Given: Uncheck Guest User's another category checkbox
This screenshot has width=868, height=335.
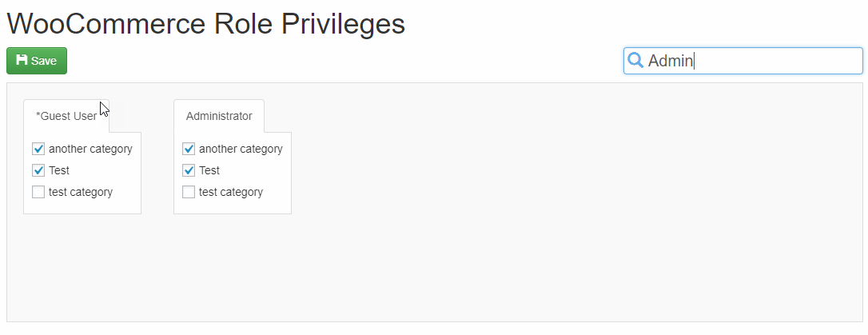Looking at the screenshot, I should pos(38,149).
